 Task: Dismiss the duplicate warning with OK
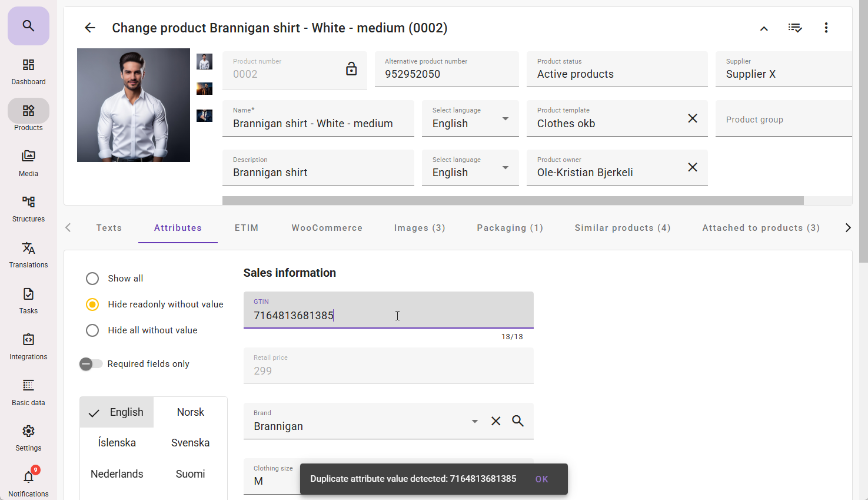point(541,479)
